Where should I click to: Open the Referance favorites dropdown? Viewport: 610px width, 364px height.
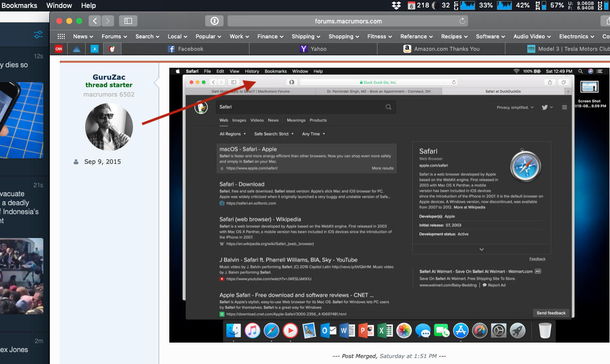click(x=417, y=36)
